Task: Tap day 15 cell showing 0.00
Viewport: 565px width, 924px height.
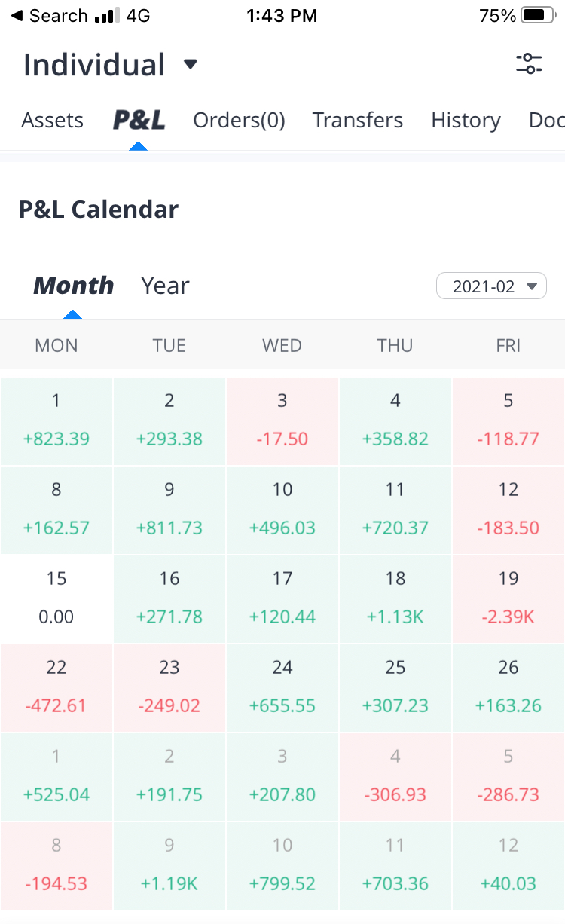Action: coord(56,598)
